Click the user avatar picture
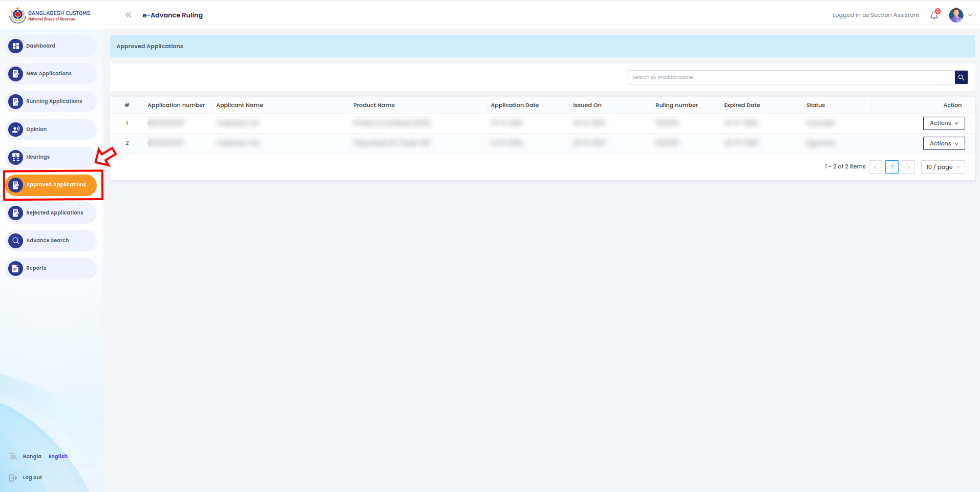980x492 pixels. pos(956,15)
